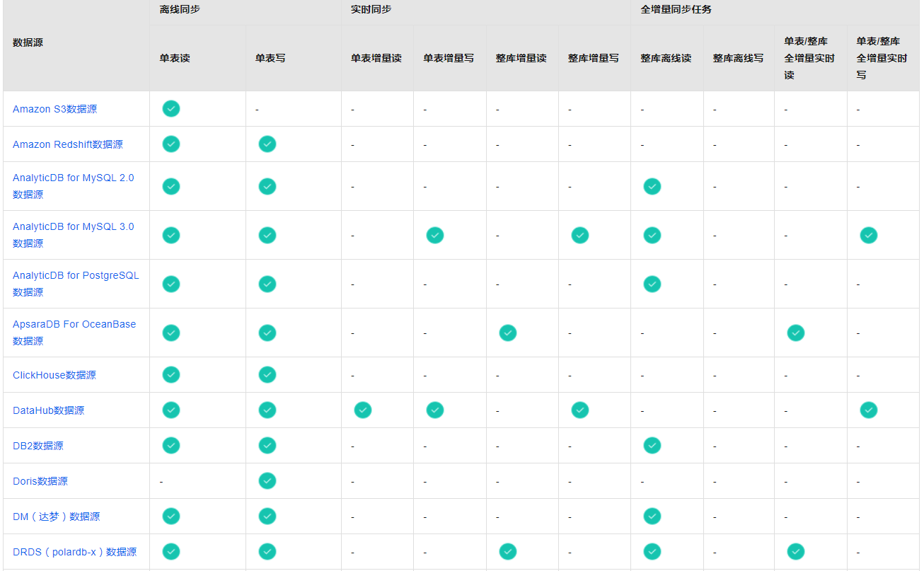Open the DM（达梦）数据源 link
Image resolution: width=924 pixels, height=571 pixels.
57,517
